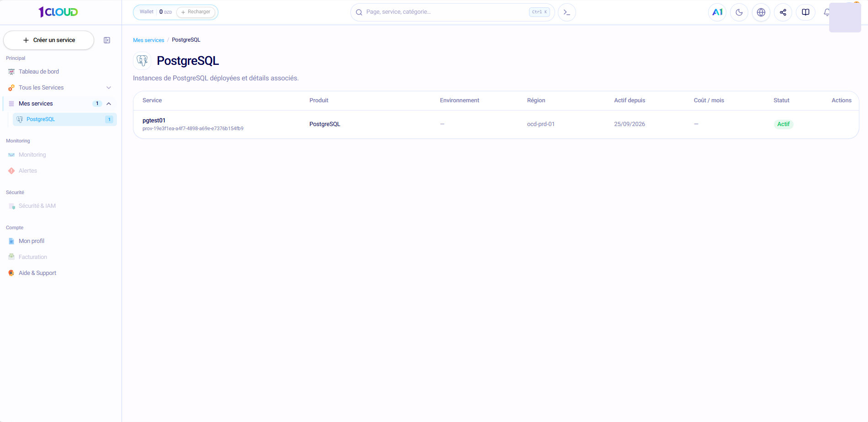Open Monitoring in sidebar

point(32,155)
